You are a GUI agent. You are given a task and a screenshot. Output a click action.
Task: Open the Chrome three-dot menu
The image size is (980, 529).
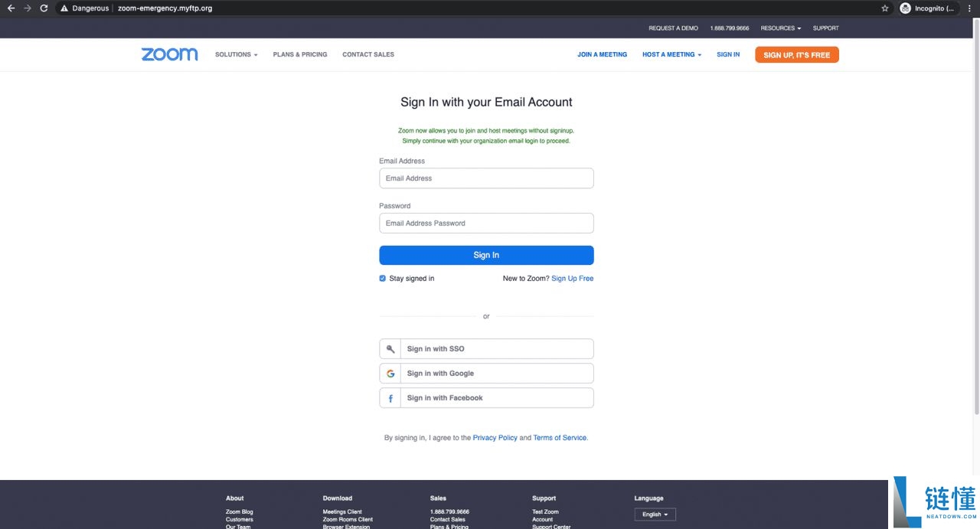pyautogui.click(x=969, y=8)
